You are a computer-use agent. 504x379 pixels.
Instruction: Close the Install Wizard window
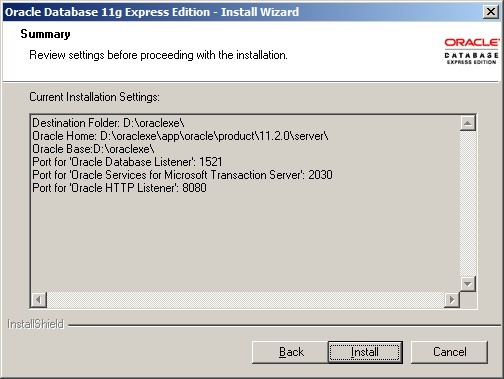coord(491,12)
